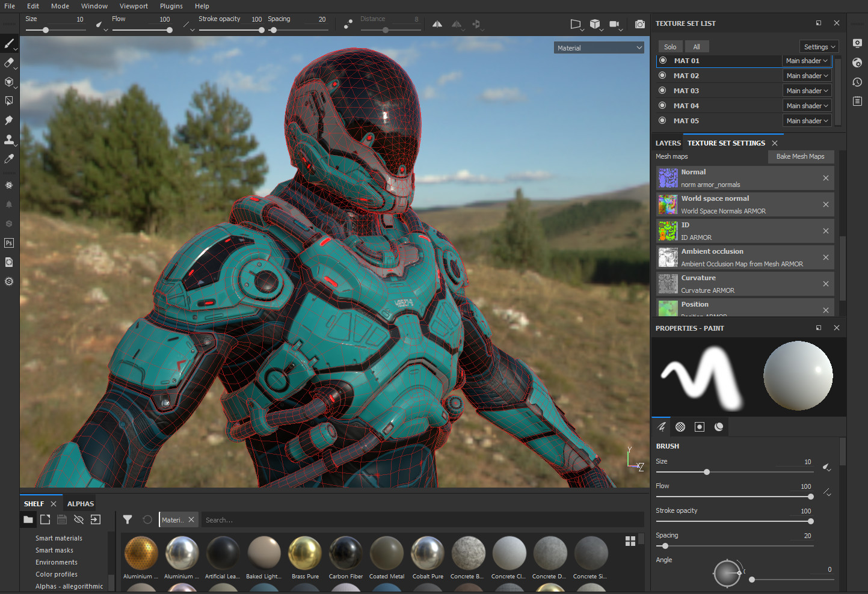The image size is (868, 594).
Task: Open the Plugins menu
Action: 171,6
